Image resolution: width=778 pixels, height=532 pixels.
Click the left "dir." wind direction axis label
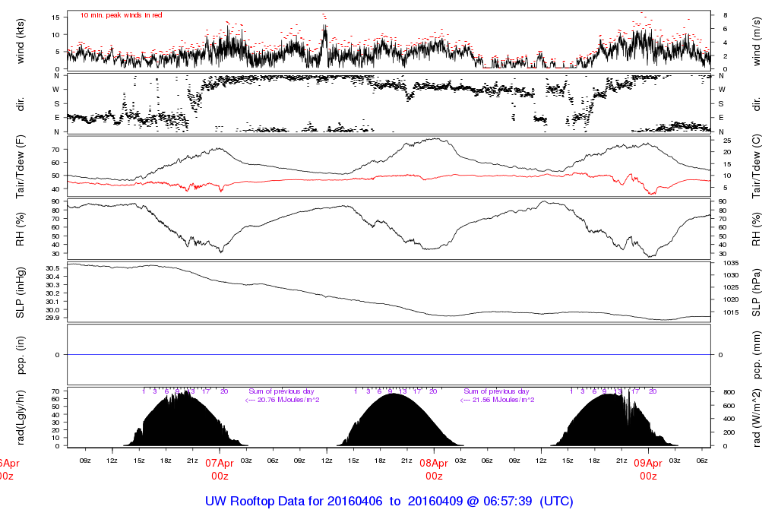click(21, 103)
